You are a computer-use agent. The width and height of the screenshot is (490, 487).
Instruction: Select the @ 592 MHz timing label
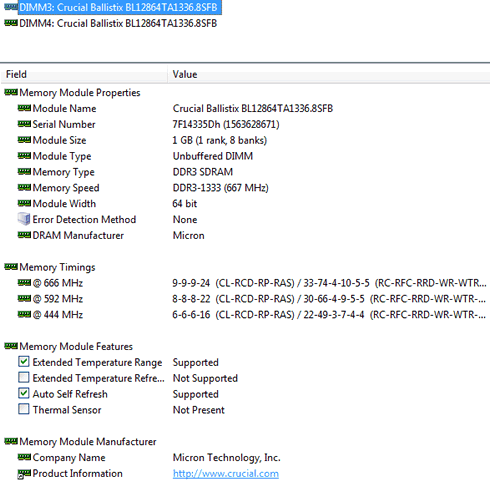click(58, 299)
